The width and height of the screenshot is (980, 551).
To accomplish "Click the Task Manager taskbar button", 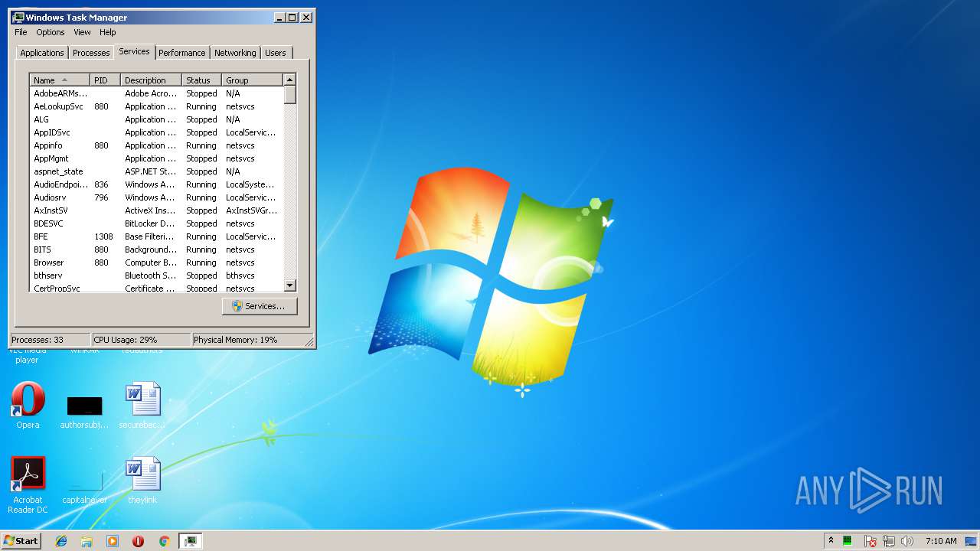I will click(190, 541).
